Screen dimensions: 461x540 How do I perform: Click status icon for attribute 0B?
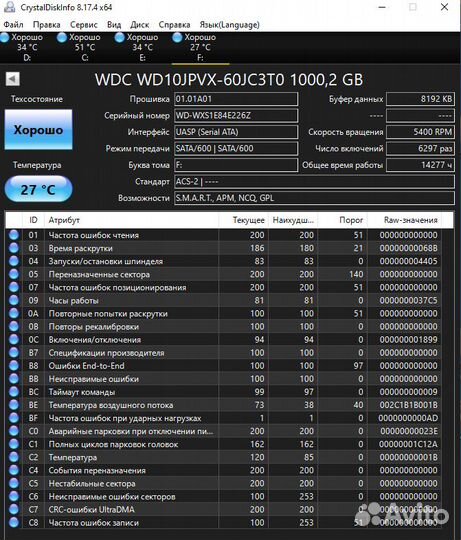(x=14, y=326)
